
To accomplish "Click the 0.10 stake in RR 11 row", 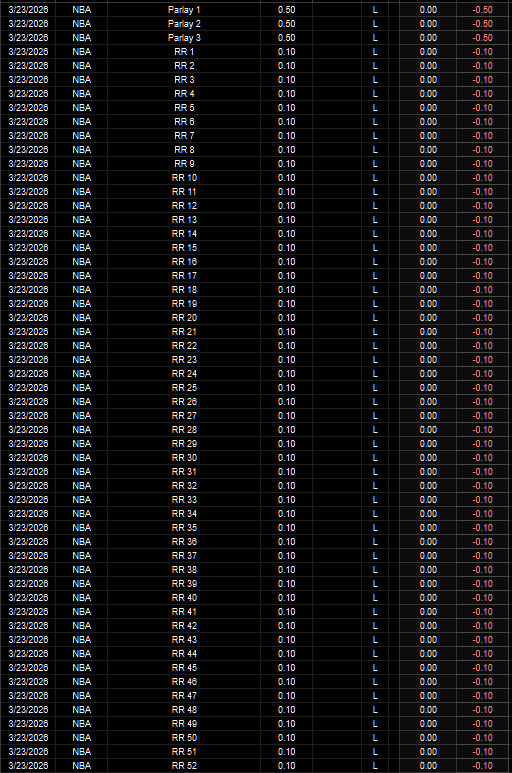I will pos(286,192).
